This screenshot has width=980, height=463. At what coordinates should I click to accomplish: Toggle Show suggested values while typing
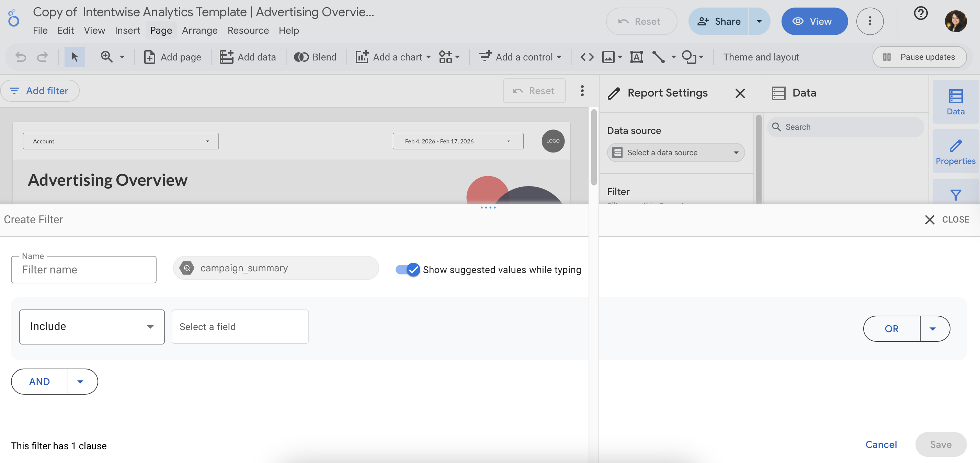click(x=408, y=269)
